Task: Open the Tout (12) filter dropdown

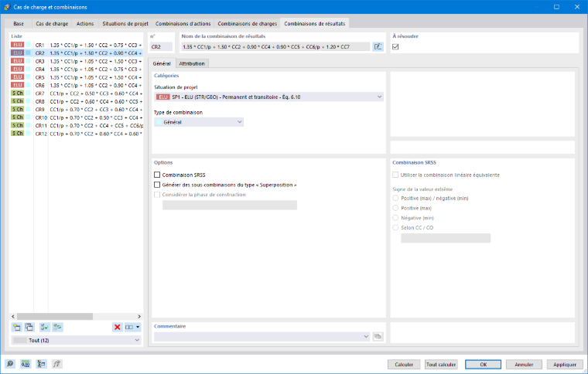Action: tap(77, 340)
